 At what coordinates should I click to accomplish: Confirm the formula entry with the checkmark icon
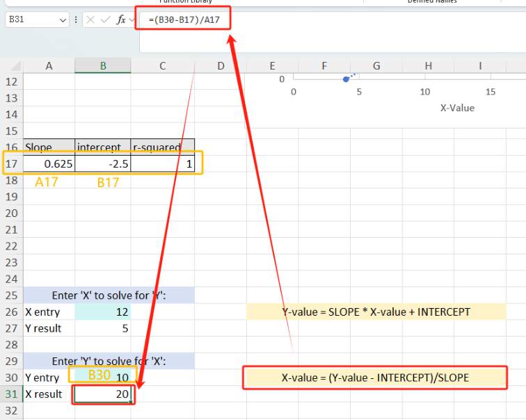(105, 19)
